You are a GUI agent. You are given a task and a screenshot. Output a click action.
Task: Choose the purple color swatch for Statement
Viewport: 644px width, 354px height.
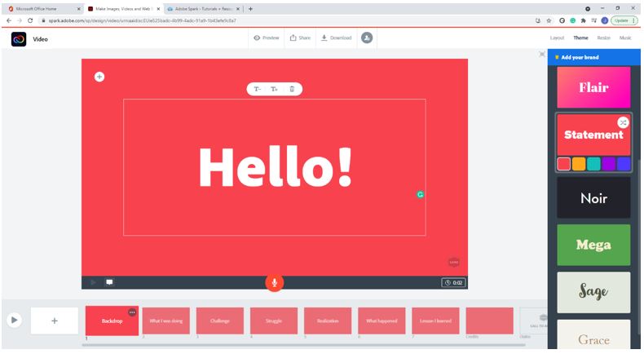pos(609,164)
